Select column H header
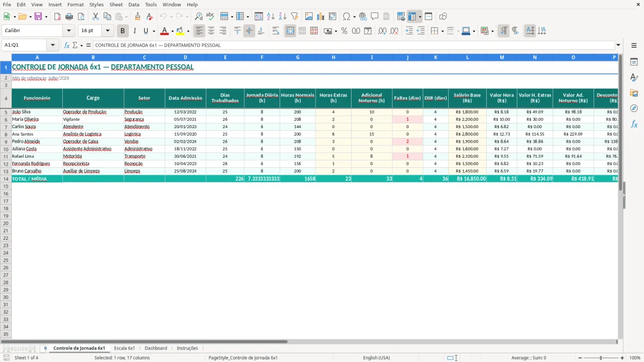 tap(333, 57)
